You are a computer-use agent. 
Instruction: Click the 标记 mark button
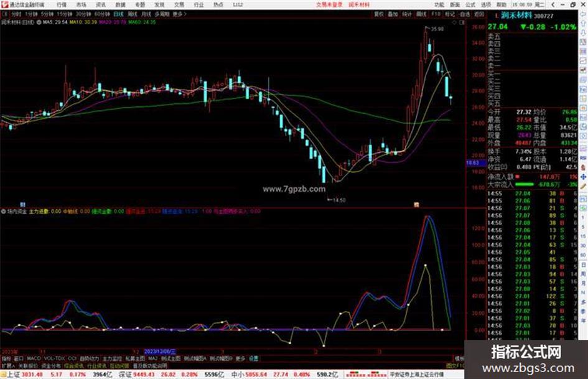[x=450, y=14]
